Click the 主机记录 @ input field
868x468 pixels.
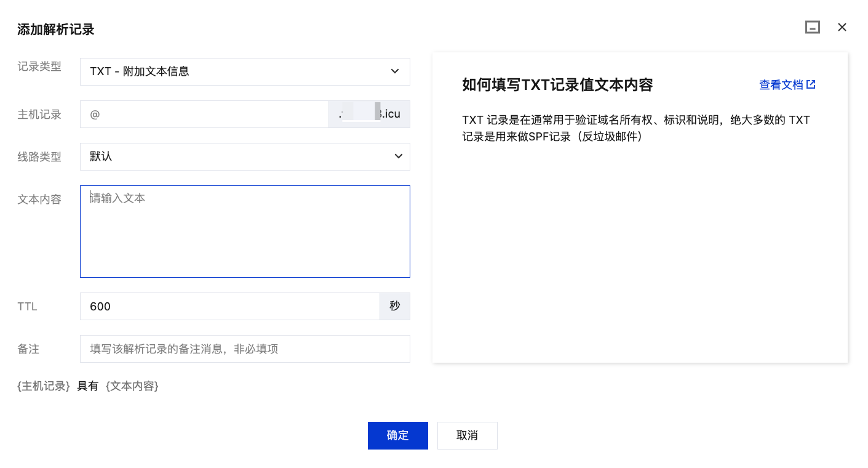(x=204, y=115)
